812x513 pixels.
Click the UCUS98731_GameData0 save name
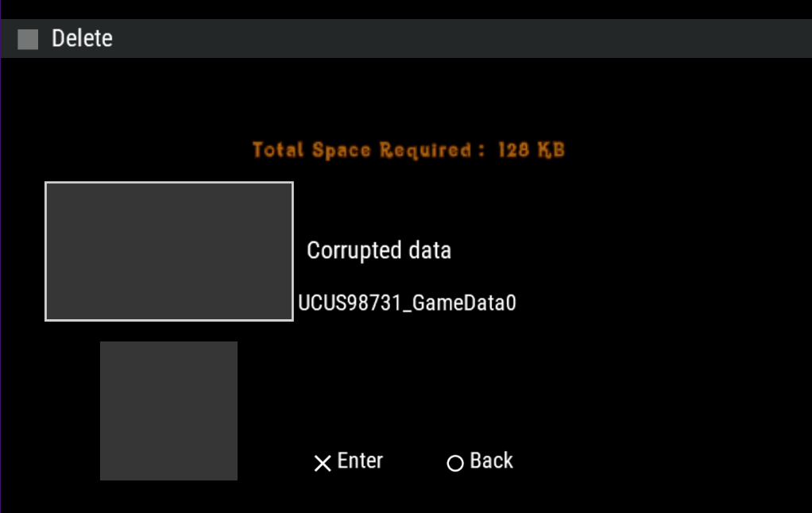click(408, 303)
